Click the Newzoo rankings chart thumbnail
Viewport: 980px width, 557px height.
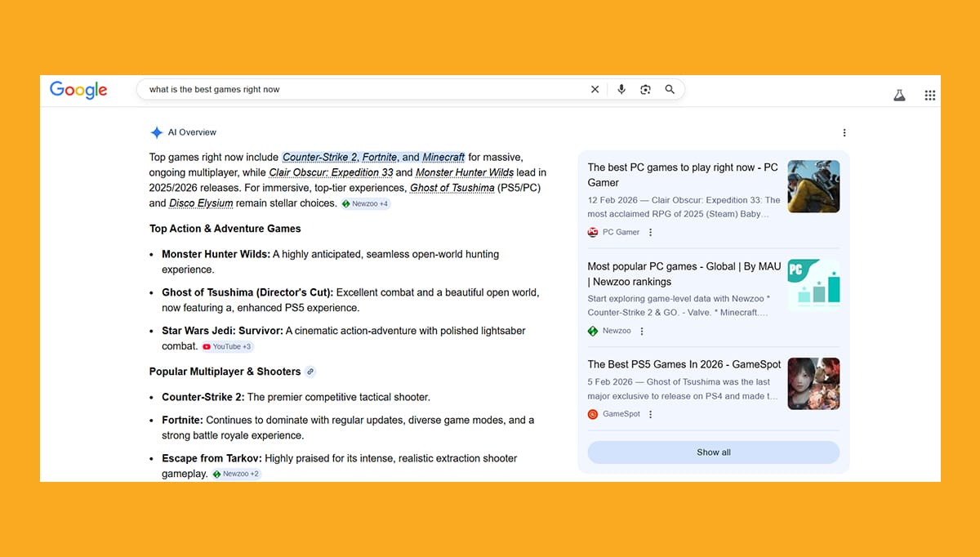[813, 285]
